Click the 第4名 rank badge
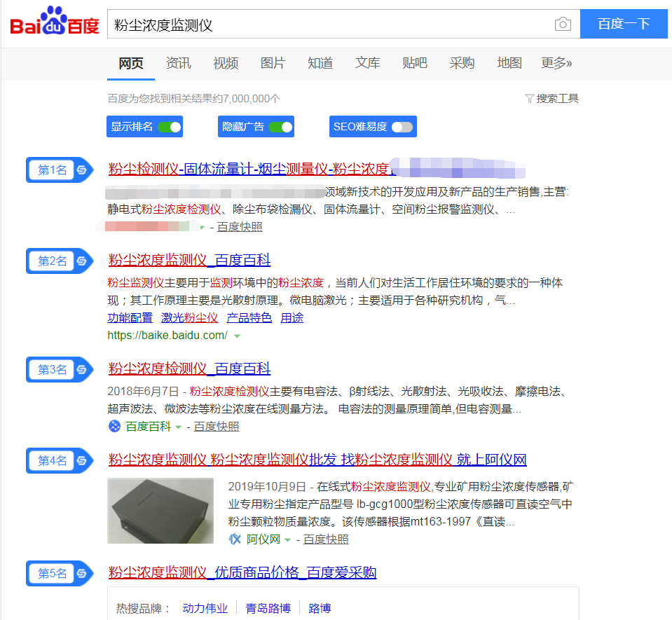The image size is (672, 620). click(x=60, y=460)
